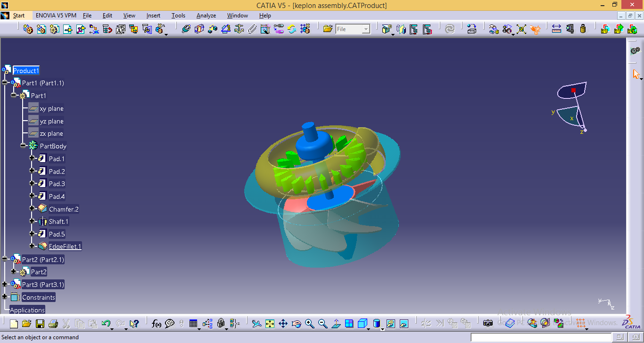Select the Coincidence Constraint tool
The width and height of the screenshot is (644, 343).
click(186, 29)
